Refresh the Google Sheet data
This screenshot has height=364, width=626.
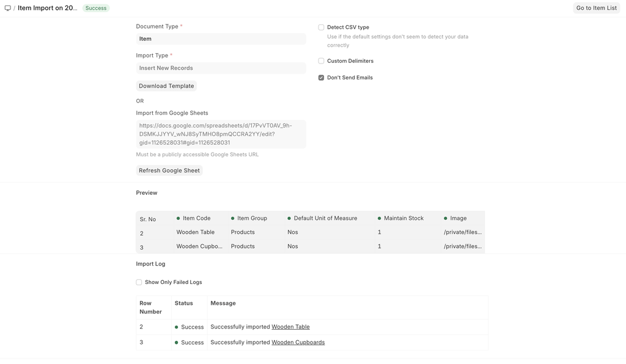pos(169,170)
